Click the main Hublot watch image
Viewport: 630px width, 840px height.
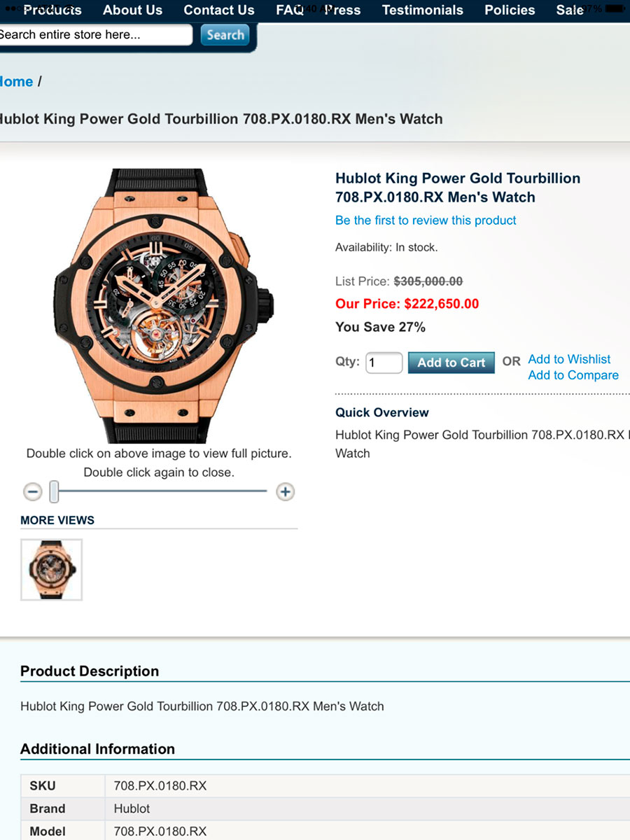pyautogui.click(x=162, y=304)
